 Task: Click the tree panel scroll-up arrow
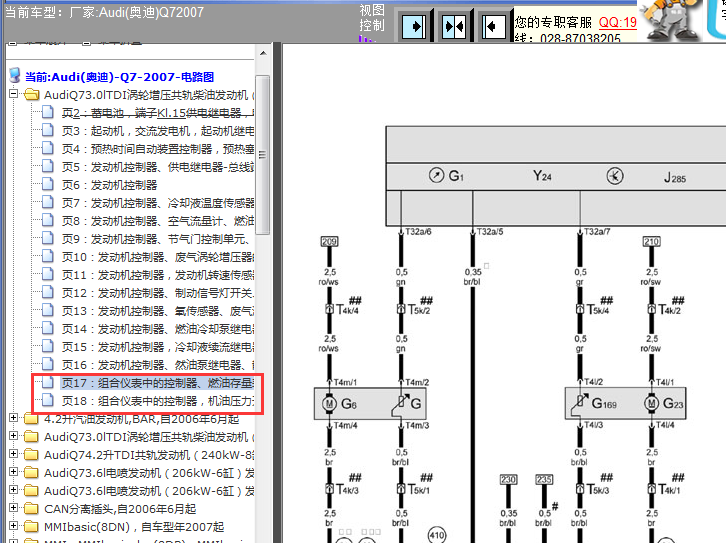(x=263, y=53)
